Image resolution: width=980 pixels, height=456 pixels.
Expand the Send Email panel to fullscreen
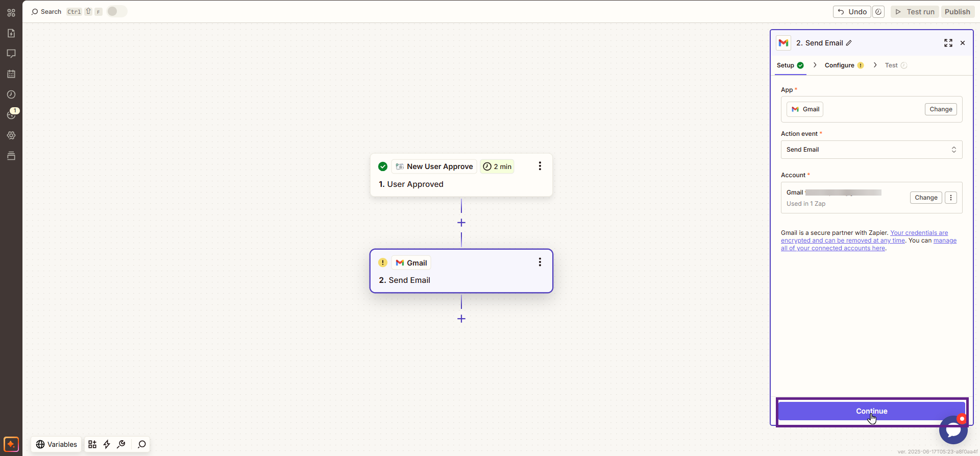(948, 43)
